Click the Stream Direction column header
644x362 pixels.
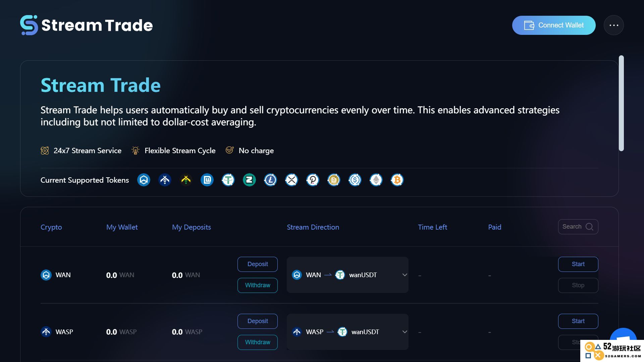(x=313, y=227)
